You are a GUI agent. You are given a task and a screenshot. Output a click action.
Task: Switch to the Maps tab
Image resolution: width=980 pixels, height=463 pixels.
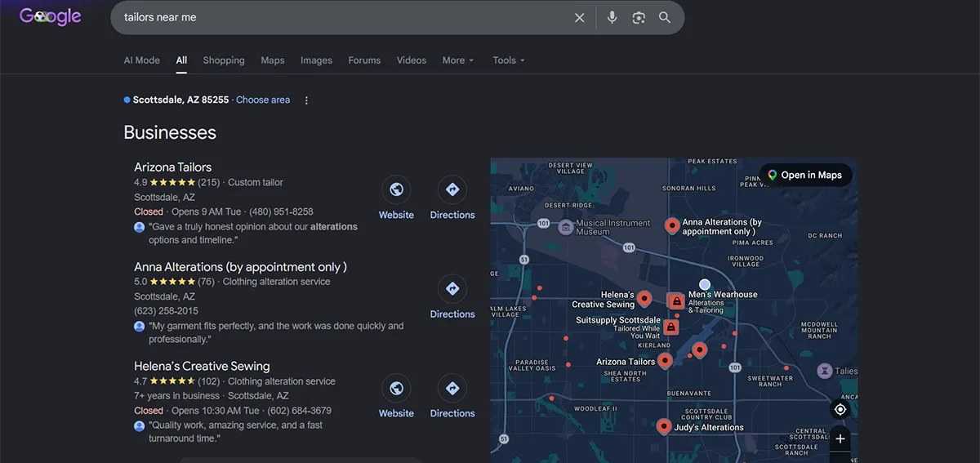click(273, 60)
